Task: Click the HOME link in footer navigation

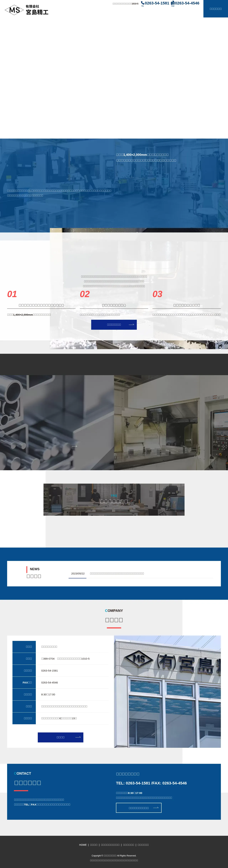Action: click(x=83, y=845)
